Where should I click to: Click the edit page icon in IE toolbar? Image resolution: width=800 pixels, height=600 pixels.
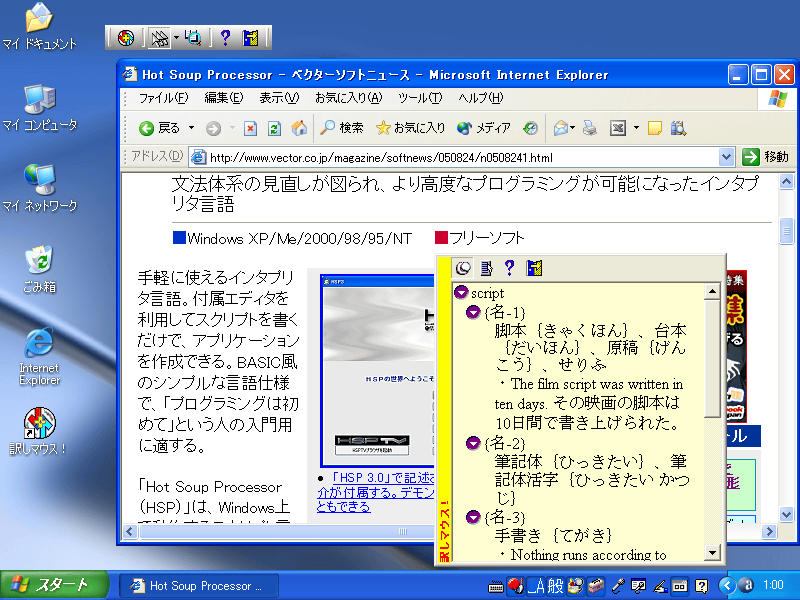click(618, 128)
